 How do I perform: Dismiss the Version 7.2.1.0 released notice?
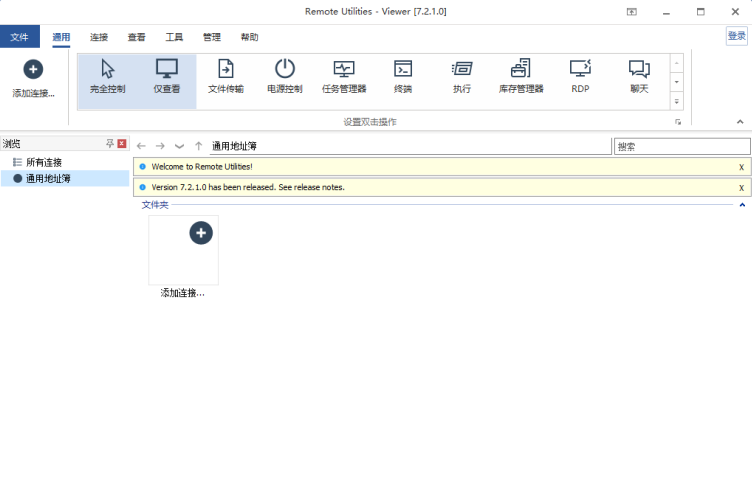click(x=741, y=187)
